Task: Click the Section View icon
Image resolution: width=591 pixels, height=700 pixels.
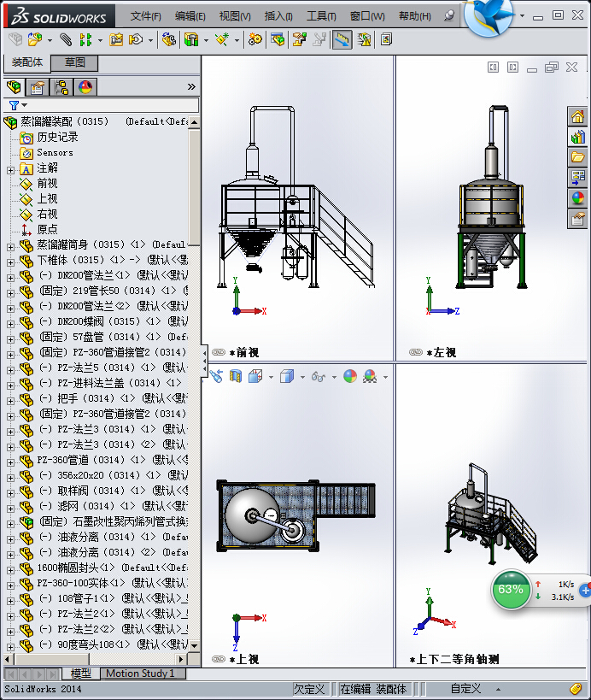Action: (x=236, y=376)
